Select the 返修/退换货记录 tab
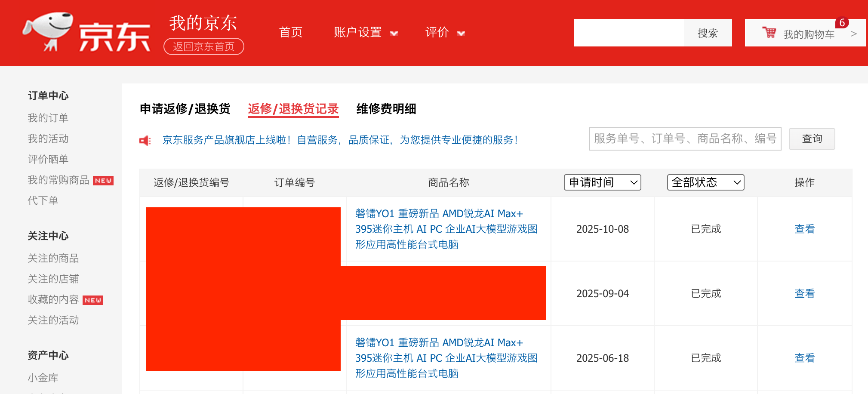Image resolution: width=868 pixels, height=394 pixels. click(x=293, y=109)
